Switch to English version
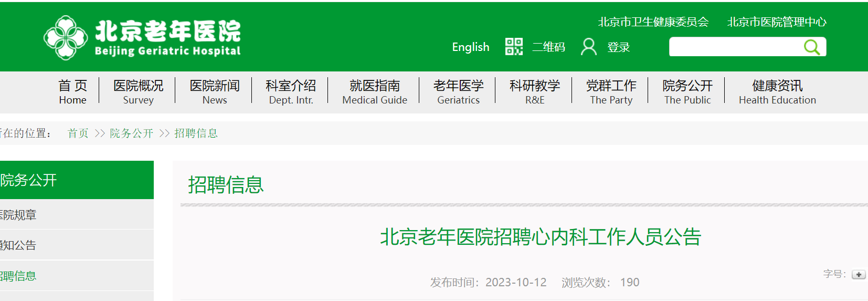This screenshot has width=868, height=301. click(x=471, y=47)
